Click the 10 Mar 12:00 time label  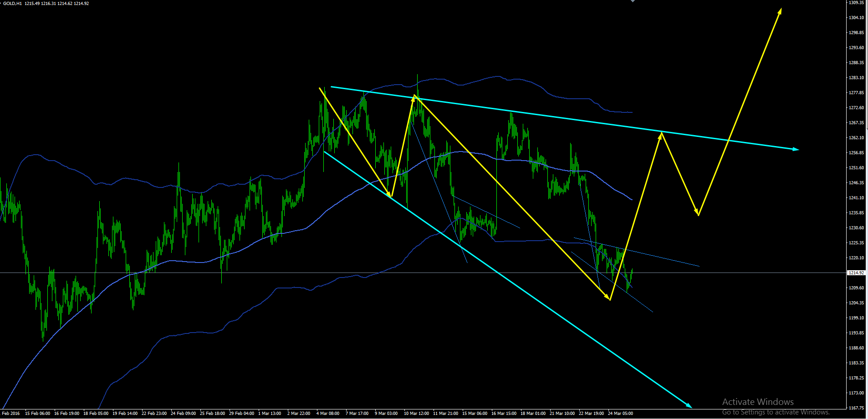coord(417,414)
